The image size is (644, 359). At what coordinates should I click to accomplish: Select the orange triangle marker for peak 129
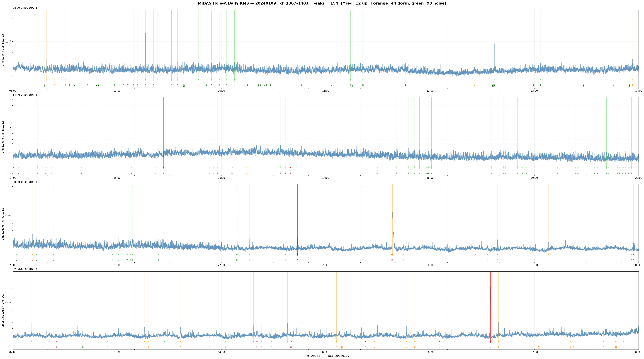[210, 341]
